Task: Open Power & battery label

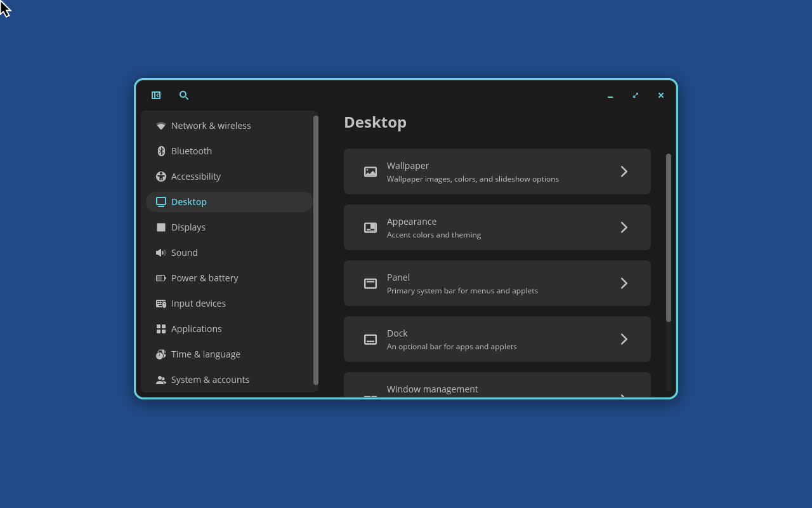Action: coord(205,278)
